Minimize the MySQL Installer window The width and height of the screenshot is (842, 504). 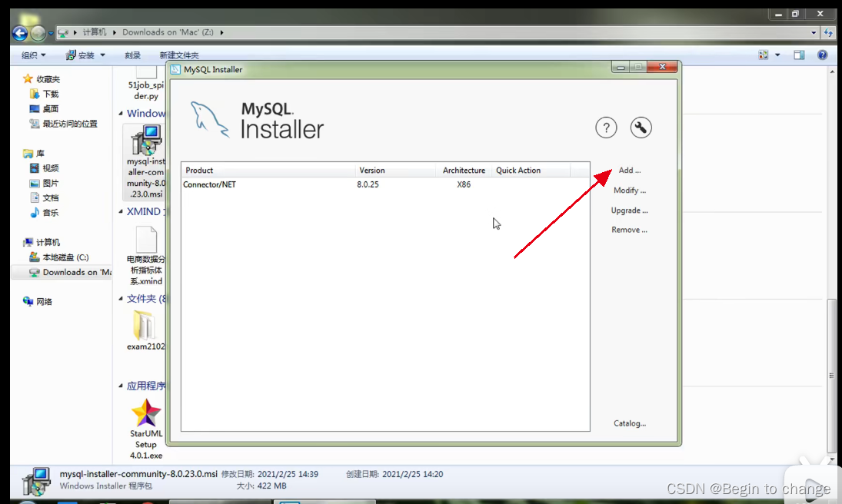point(621,67)
